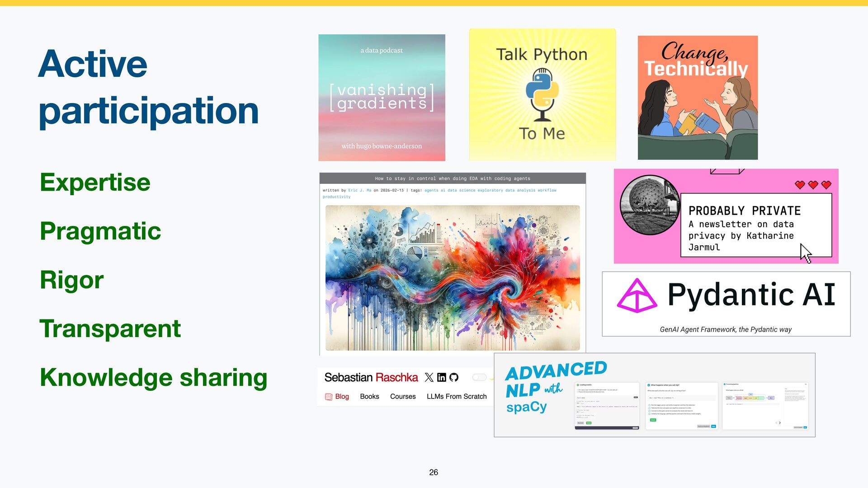This screenshot has width=868, height=488.
Task: Click the GitHub icon
Action: pos(454,377)
